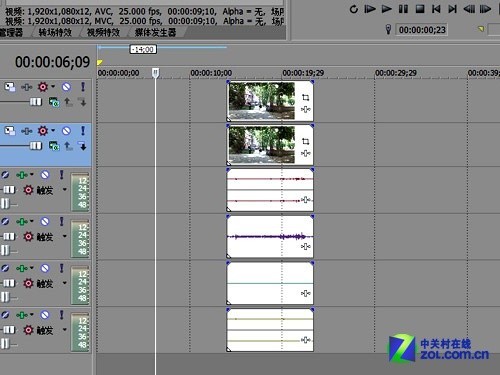Viewport: 500px width, 375px height.
Task: Pause playback in the transport bar
Action: 403,9
